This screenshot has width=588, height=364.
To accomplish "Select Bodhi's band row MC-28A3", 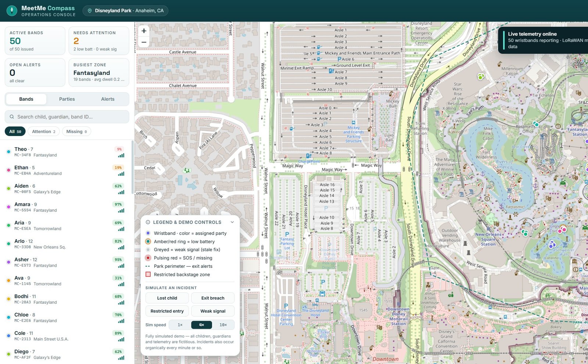I will click(x=66, y=299).
